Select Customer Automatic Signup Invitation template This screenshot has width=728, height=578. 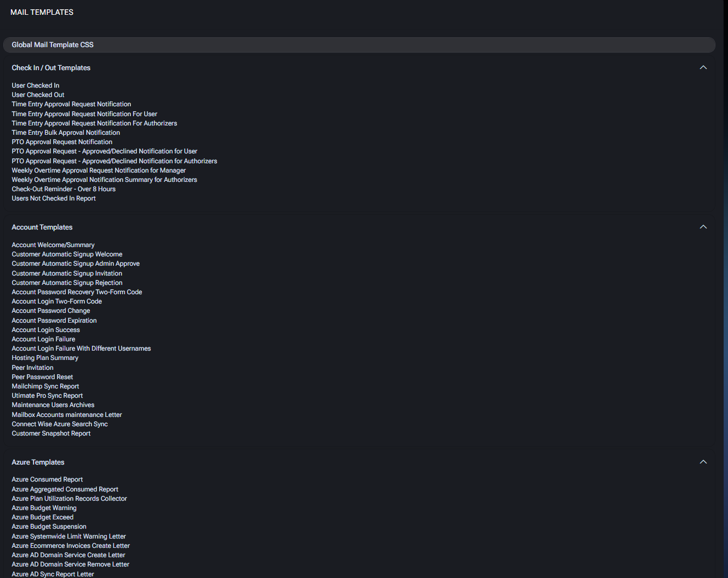(x=67, y=273)
